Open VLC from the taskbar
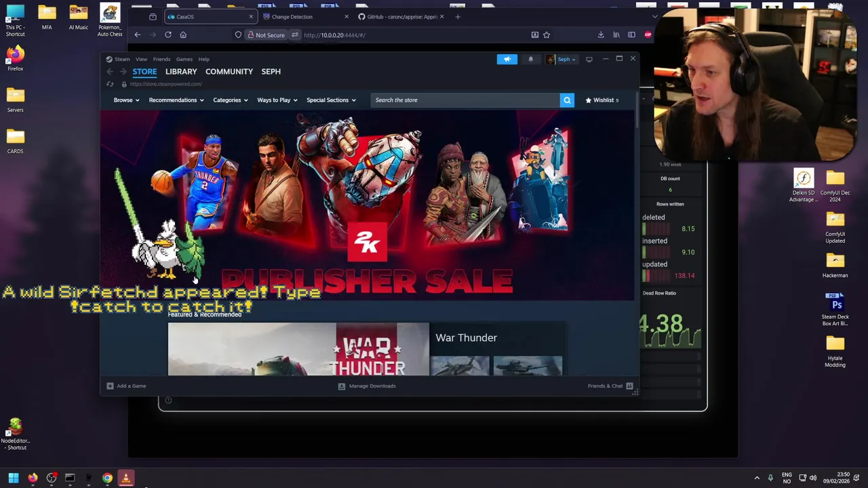 (x=125, y=478)
